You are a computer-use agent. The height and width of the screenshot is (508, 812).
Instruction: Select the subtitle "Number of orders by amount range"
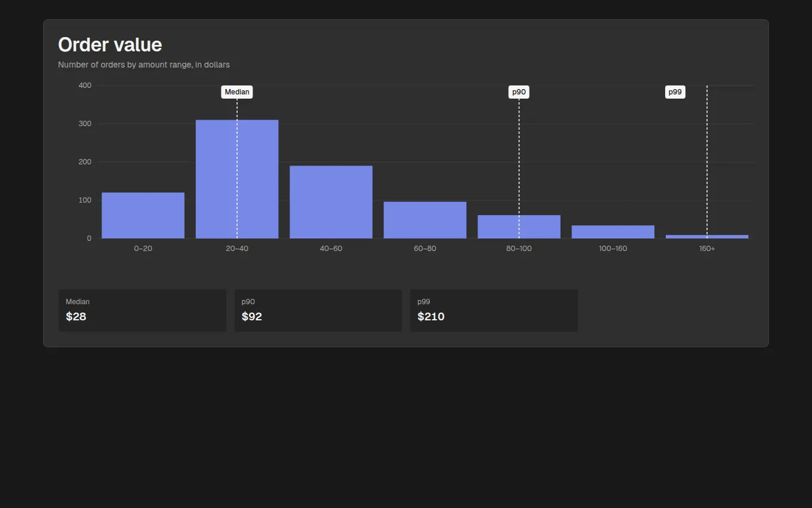pyautogui.click(x=144, y=65)
